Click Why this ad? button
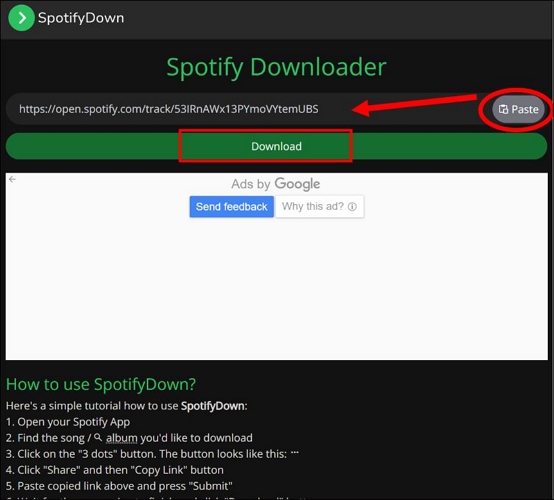554x500 pixels. pos(319,206)
